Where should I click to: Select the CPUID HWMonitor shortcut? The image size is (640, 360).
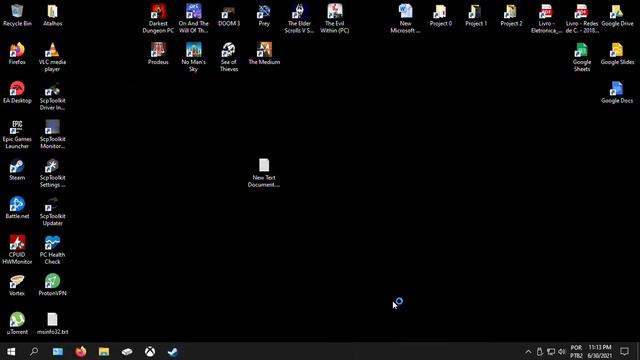coord(17,250)
